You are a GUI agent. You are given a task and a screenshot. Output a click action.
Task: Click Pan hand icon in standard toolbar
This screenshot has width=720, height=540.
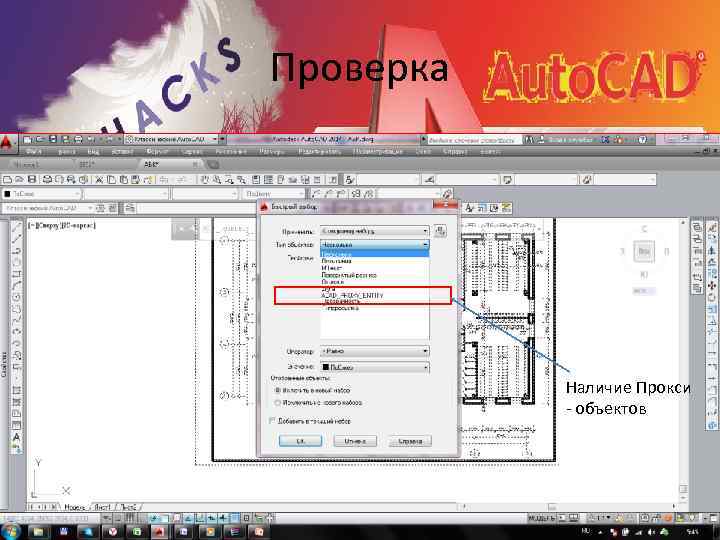(x=204, y=180)
